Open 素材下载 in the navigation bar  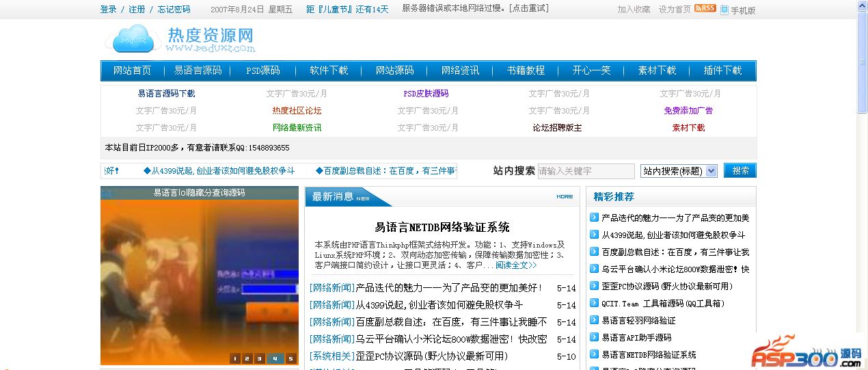(x=657, y=70)
